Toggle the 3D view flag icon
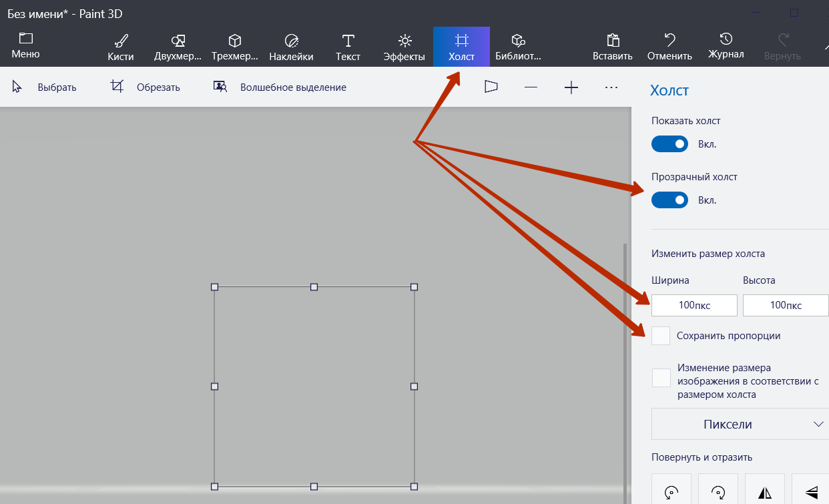The height and width of the screenshot is (504, 829). click(491, 87)
